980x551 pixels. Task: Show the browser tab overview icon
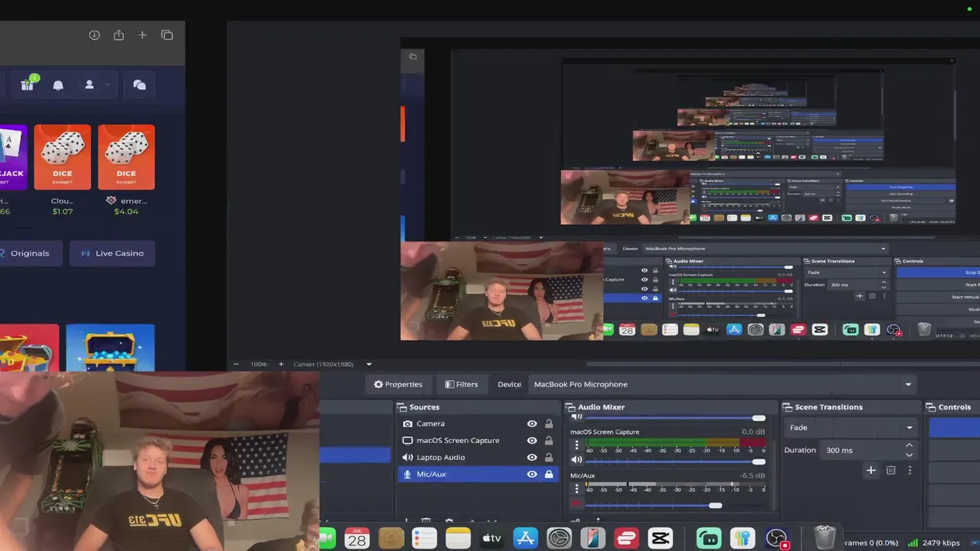[167, 35]
